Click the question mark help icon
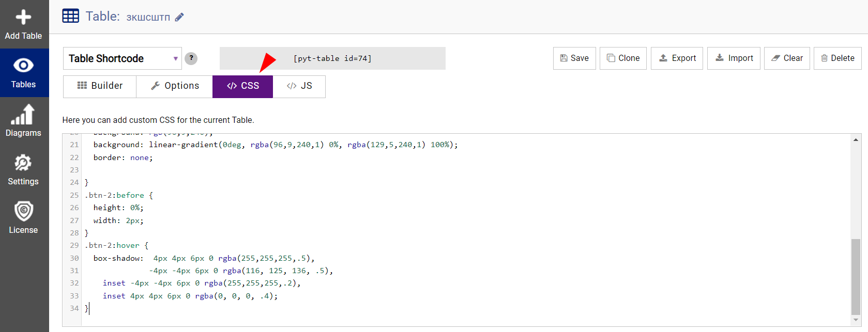Screen dimensions: 868x332 [x=191, y=58]
